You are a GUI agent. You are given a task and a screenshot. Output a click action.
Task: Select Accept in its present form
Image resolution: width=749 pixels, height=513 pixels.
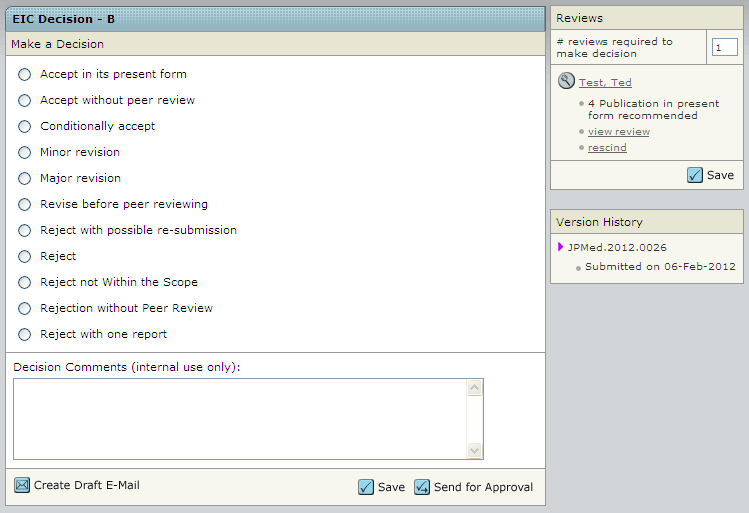point(25,74)
